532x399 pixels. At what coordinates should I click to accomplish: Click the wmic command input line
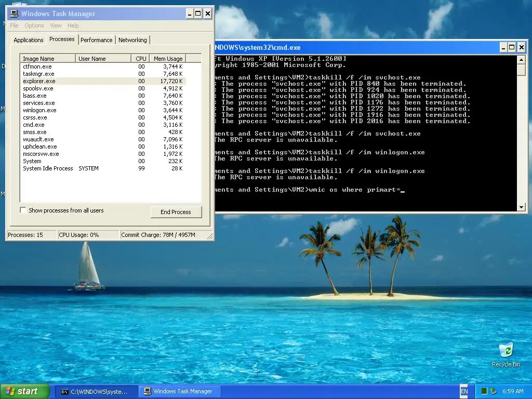coord(310,190)
